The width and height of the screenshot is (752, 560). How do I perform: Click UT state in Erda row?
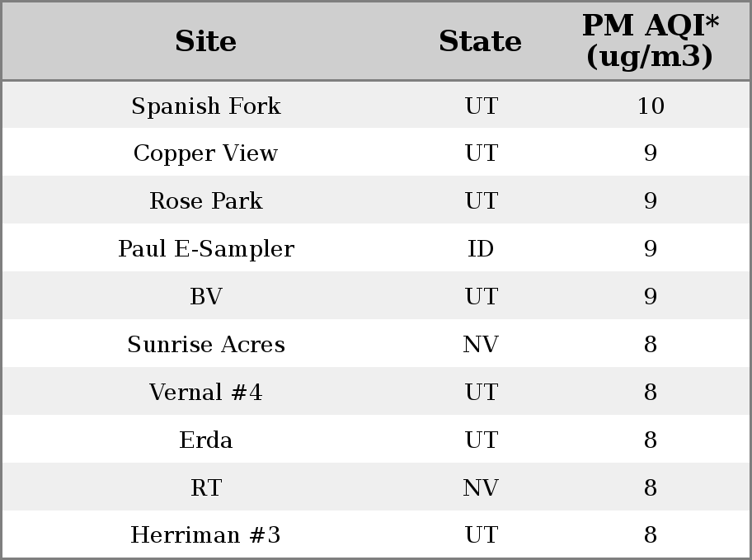482,440
